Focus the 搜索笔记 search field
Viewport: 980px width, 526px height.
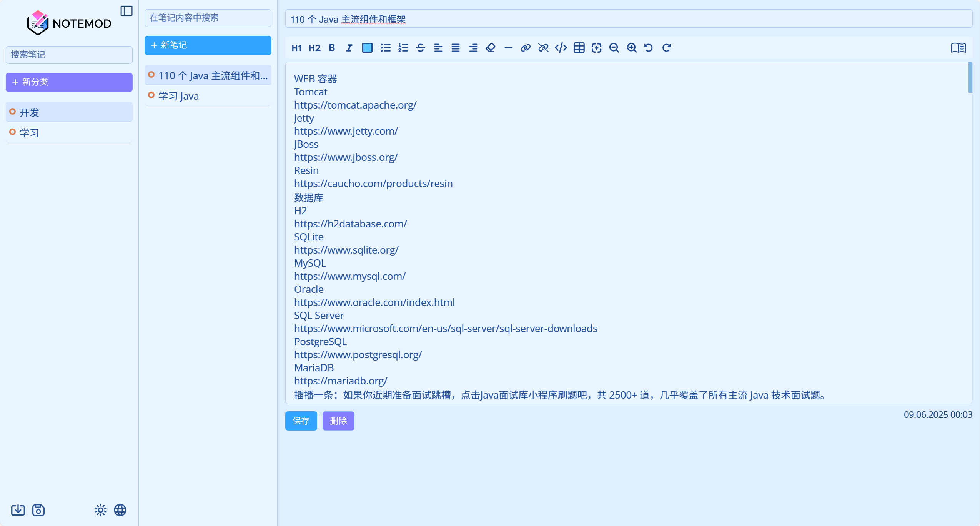[69, 55]
